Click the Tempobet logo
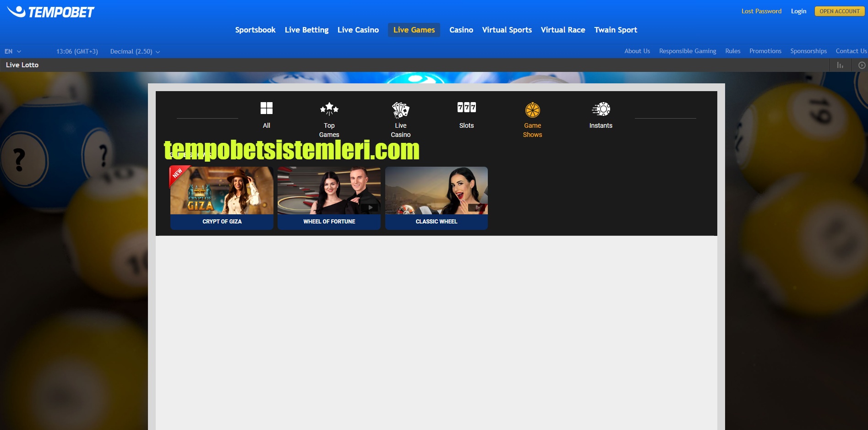Viewport: 868px width, 430px height. pos(51,12)
